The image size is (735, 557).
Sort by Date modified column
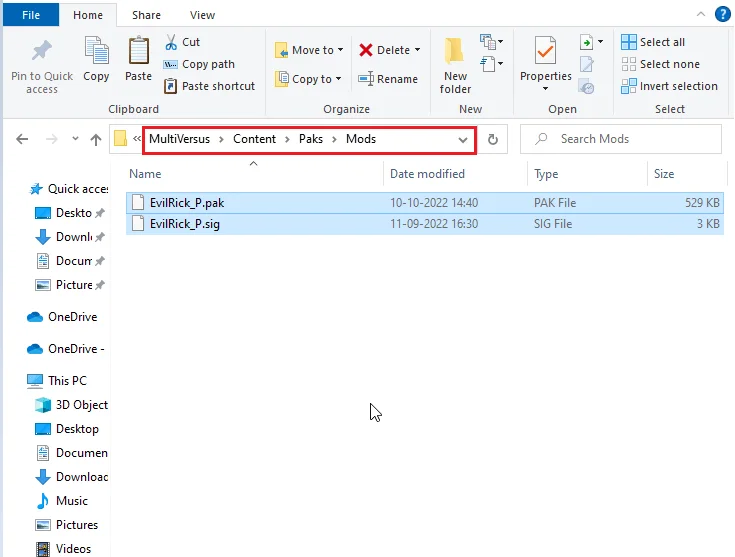456,174
